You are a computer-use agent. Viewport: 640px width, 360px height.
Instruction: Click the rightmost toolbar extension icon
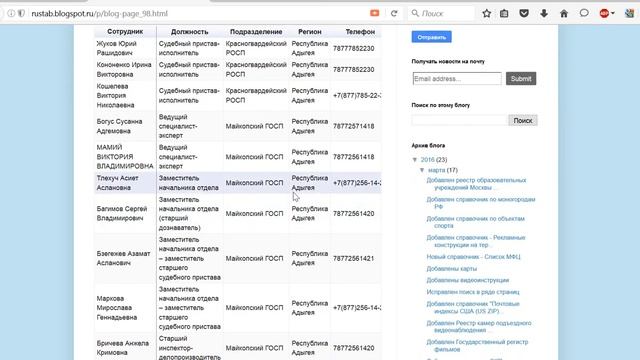629,13
